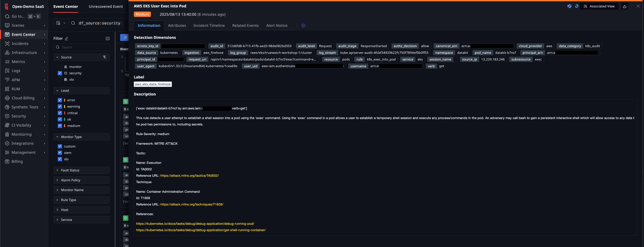
Task: Expand the Fault Status filter section
Action: point(70,170)
